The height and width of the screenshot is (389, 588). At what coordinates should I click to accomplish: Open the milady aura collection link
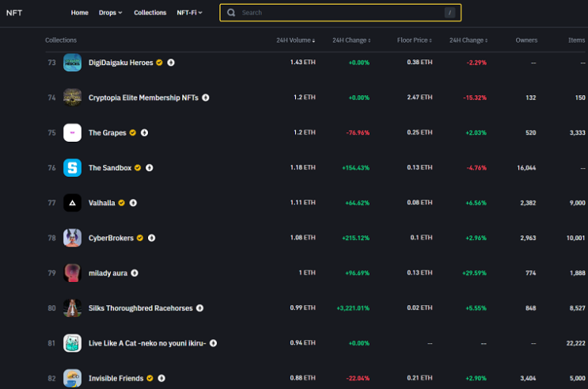point(108,273)
